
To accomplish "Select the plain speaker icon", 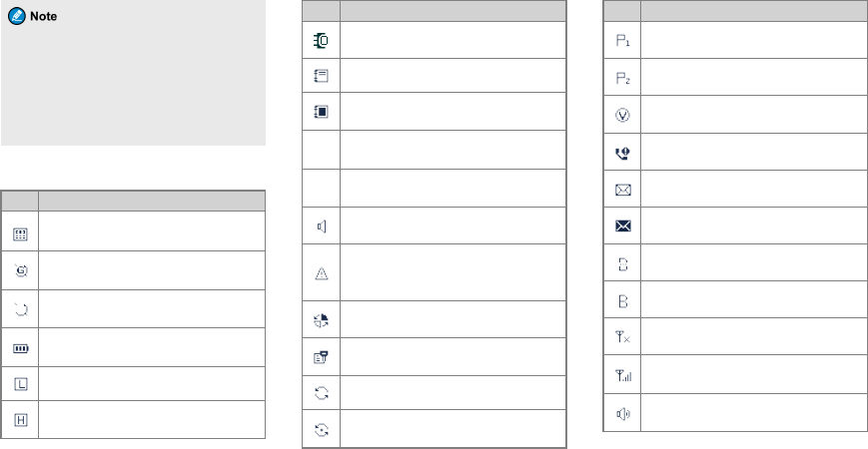I will [322, 226].
